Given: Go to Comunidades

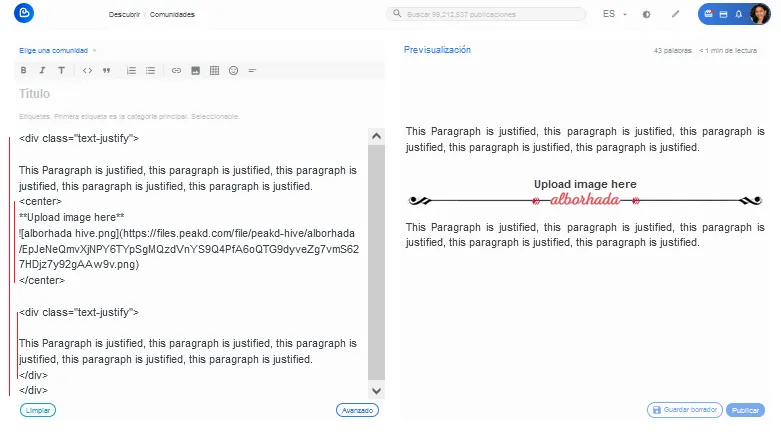Looking at the screenshot, I should click(x=172, y=14).
